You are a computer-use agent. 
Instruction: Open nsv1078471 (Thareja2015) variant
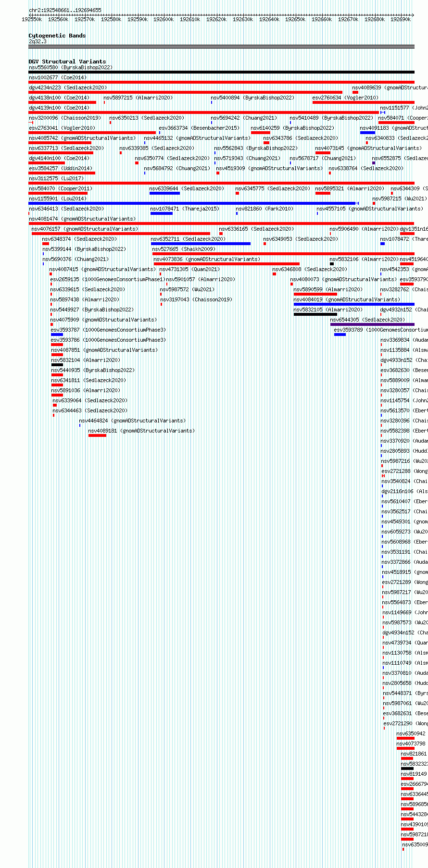(x=185, y=209)
